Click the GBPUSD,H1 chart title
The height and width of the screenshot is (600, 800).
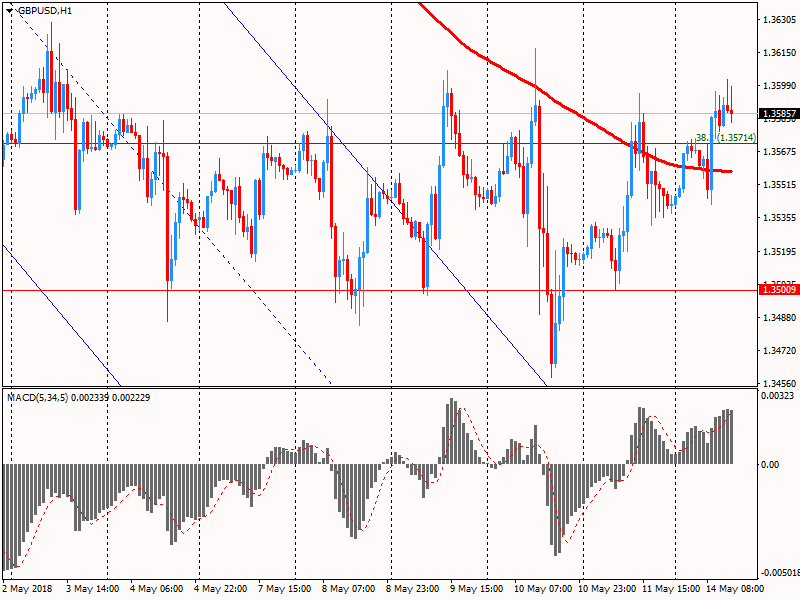click(44, 10)
